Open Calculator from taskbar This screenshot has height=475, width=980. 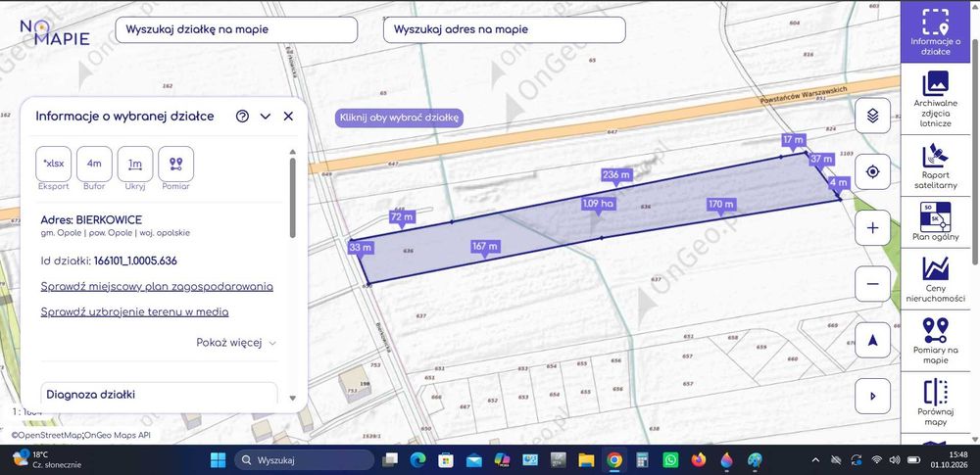point(643,460)
